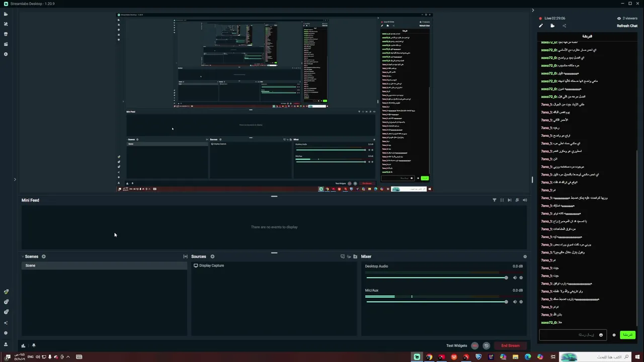Open the Highlighter clapperboard sidebar icon
Screen dimensions: 644x362
tap(6, 44)
